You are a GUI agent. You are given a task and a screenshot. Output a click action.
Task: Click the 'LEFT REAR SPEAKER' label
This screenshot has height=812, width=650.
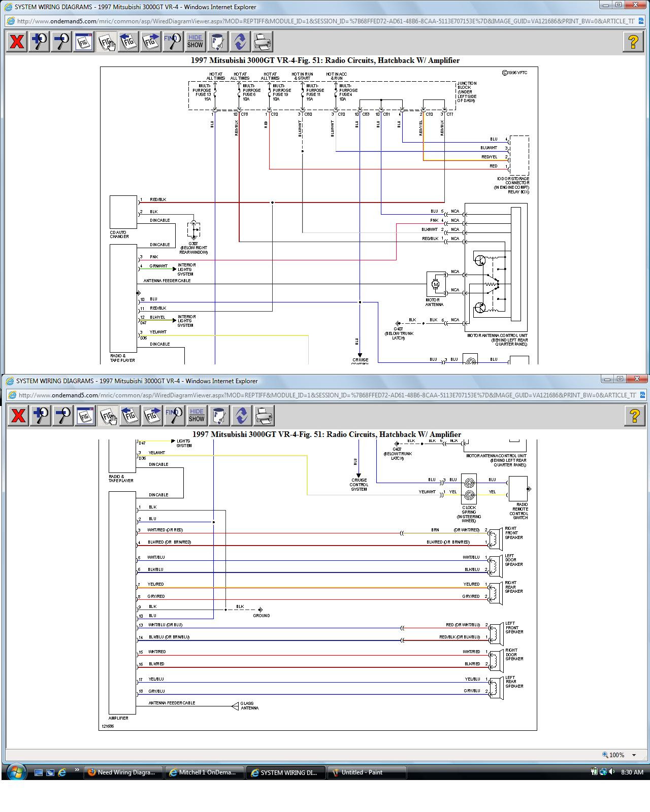pyautogui.click(x=514, y=682)
